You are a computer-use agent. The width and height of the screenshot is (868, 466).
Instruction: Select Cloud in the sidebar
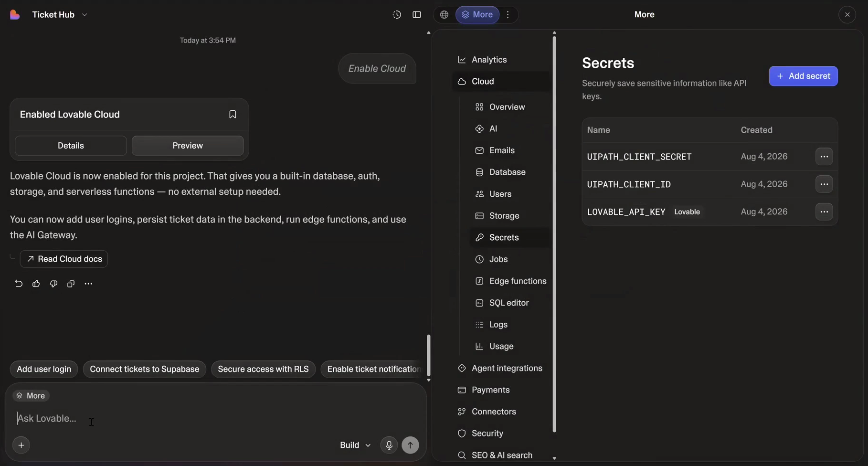click(x=501, y=82)
